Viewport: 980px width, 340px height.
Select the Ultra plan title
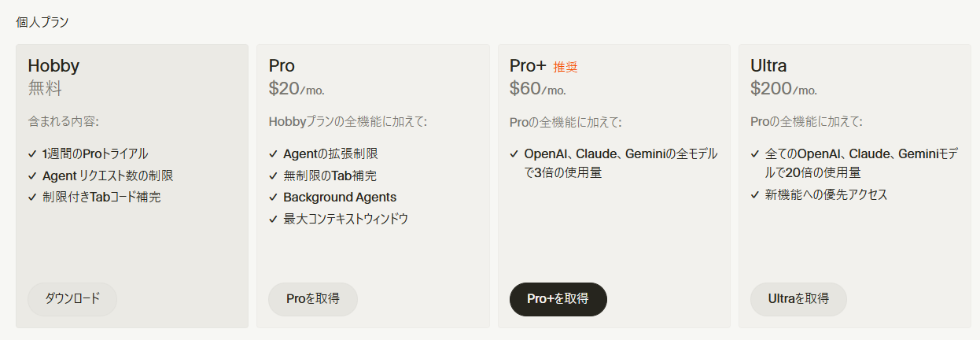(768, 66)
